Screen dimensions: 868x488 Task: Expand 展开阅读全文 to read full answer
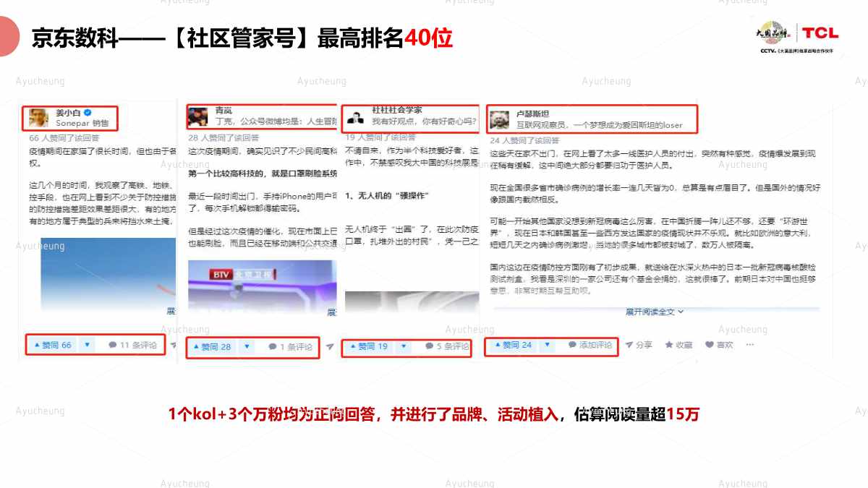click(x=654, y=312)
